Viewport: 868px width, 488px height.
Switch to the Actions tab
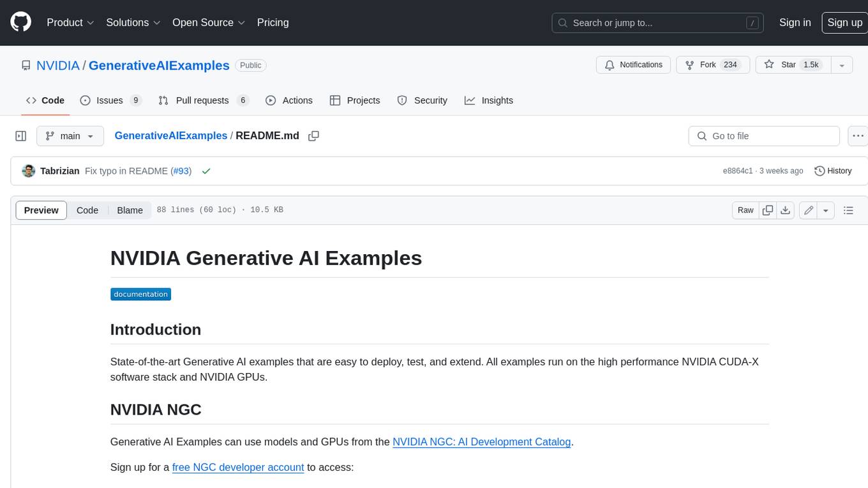point(289,100)
